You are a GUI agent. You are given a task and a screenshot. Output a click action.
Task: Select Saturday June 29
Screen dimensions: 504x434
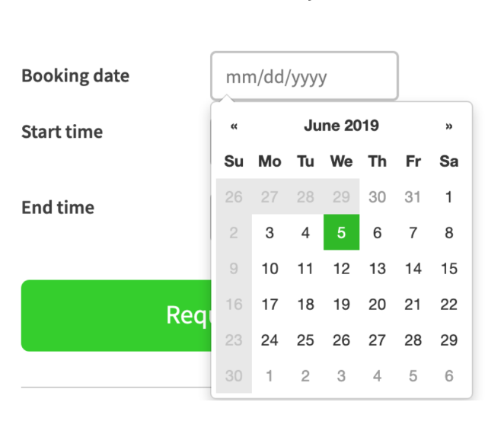click(449, 340)
